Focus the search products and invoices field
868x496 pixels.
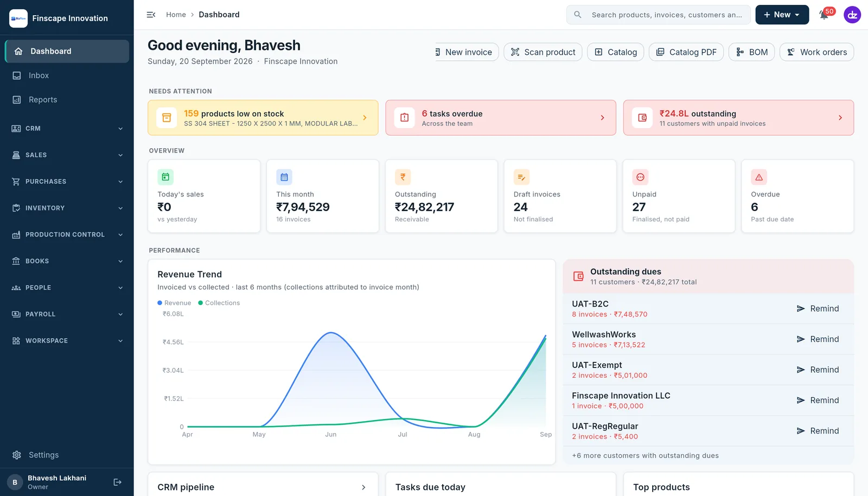point(659,15)
